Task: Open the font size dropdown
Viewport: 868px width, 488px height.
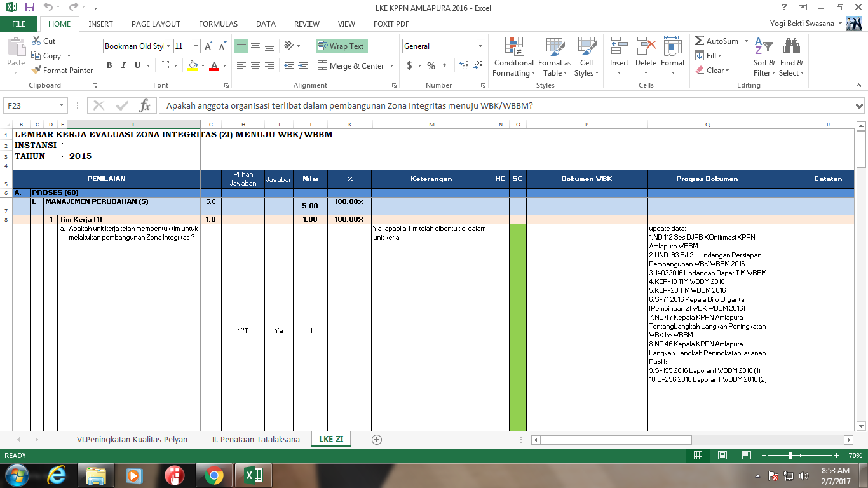Action: click(196, 46)
